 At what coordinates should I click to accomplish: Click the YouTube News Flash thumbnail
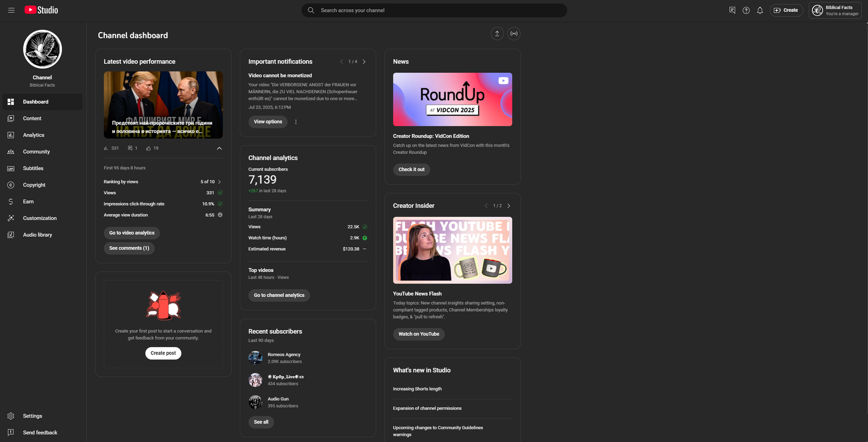[x=452, y=250]
